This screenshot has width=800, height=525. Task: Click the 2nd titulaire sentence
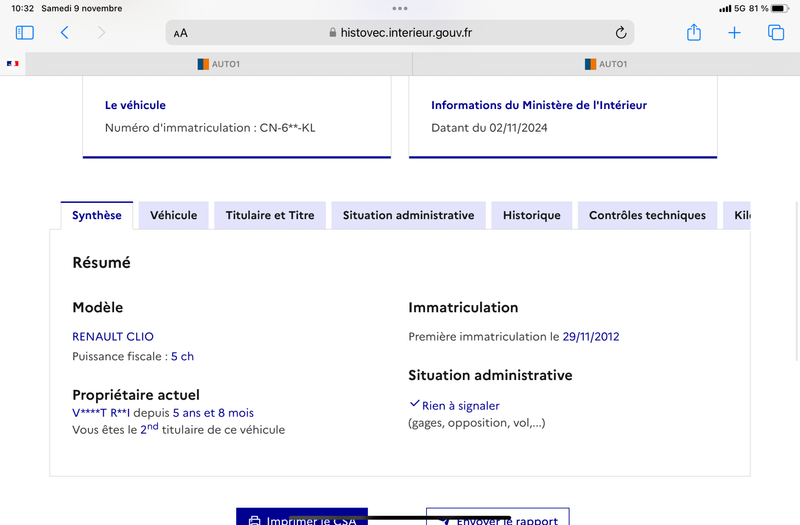click(x=179, y=429)
